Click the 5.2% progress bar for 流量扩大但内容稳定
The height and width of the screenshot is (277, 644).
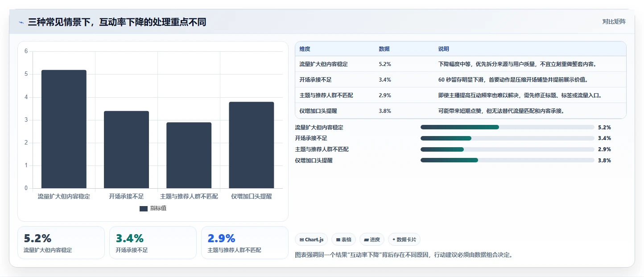[x=507, y=127]
